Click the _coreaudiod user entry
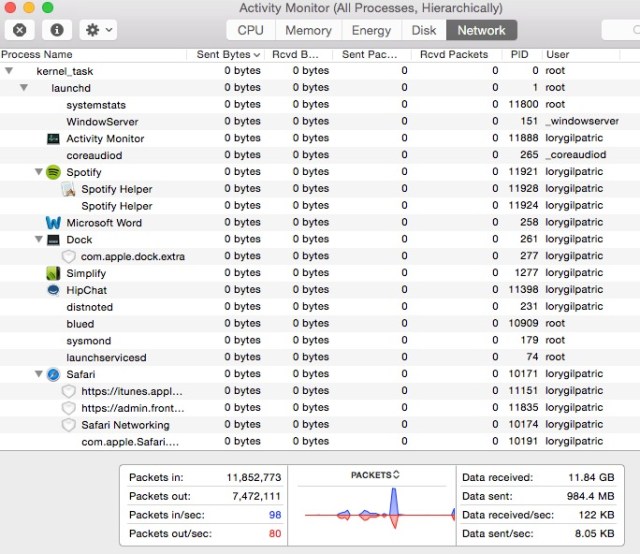This screenshot has height=554, width=640. point(576,155)
